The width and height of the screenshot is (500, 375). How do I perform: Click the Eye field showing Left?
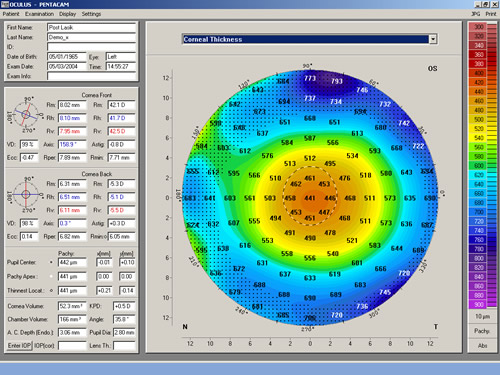tap(121, 57)
